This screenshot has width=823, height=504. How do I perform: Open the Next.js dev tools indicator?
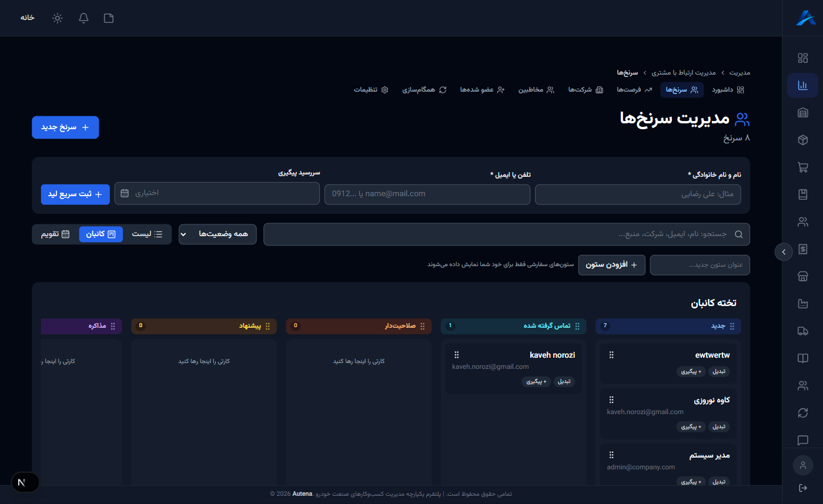(x=25, y=482)
